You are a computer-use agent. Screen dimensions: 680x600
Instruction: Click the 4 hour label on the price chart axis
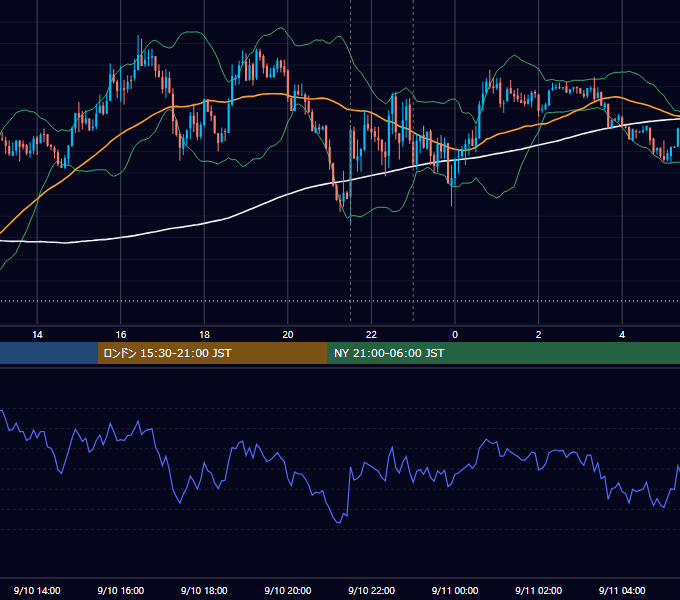[x=622, y=335]
